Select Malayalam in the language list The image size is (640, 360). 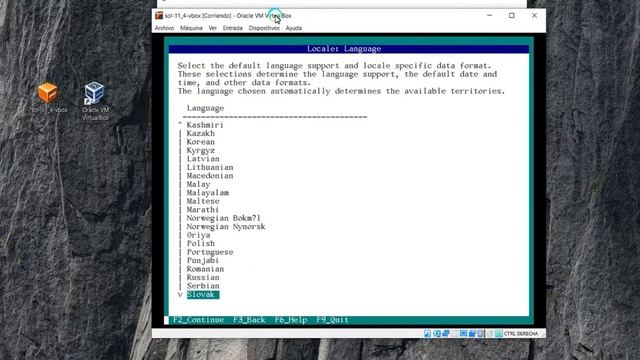click(x=207, y=193)
